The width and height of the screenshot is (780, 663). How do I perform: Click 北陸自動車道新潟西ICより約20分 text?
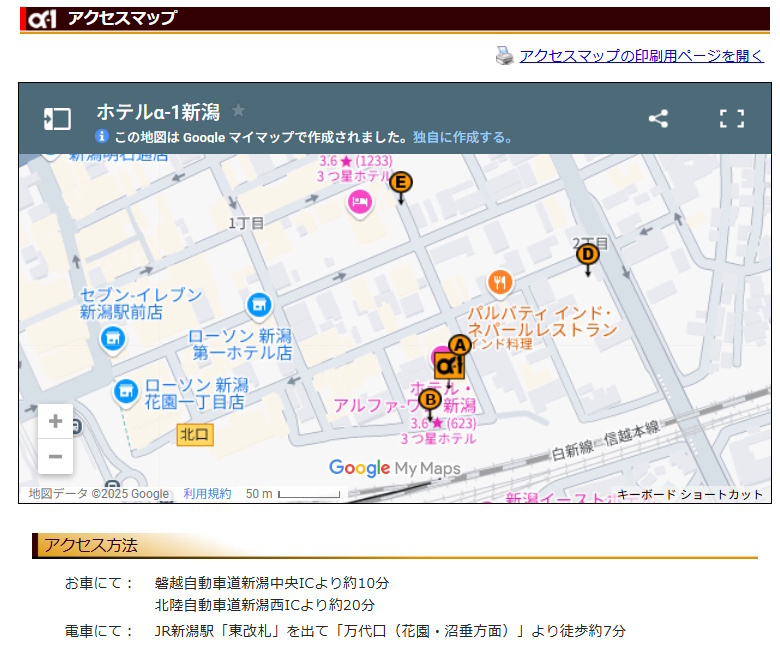click(x=265, y=605)
